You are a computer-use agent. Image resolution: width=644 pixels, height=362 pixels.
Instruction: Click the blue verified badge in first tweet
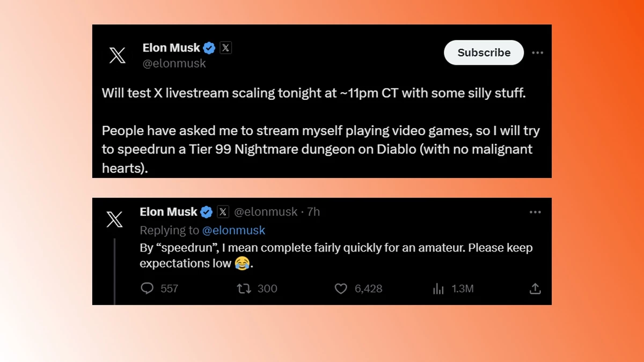(209, 48)
